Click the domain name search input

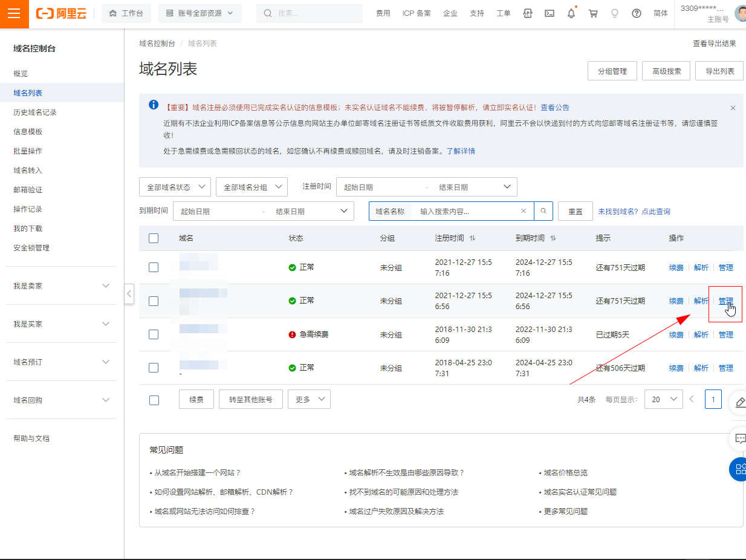[x=465, y=211]
